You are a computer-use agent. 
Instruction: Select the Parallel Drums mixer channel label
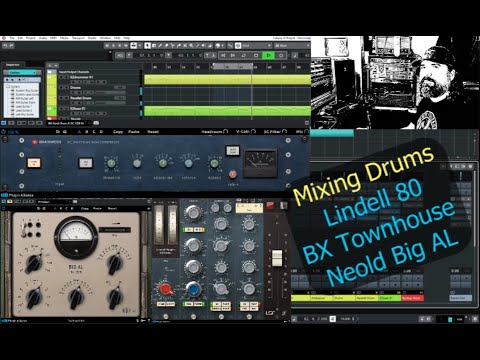pos(366,298)
